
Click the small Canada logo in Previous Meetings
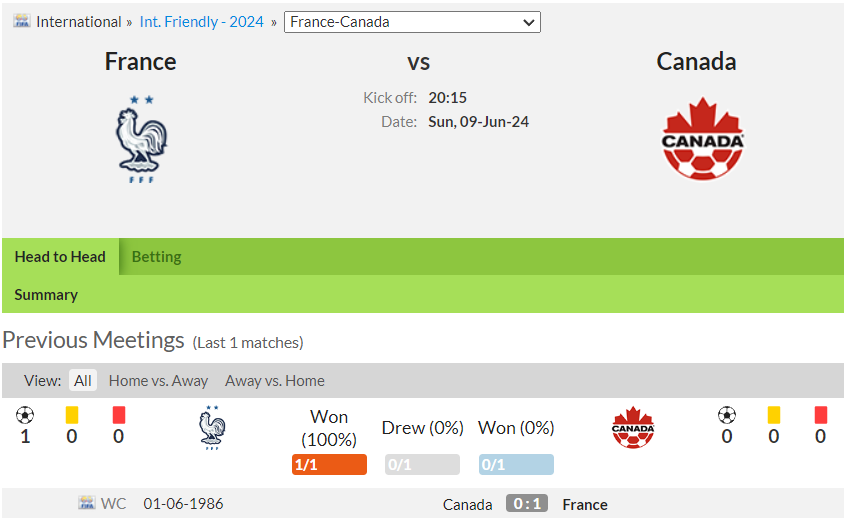pos(633,427)
